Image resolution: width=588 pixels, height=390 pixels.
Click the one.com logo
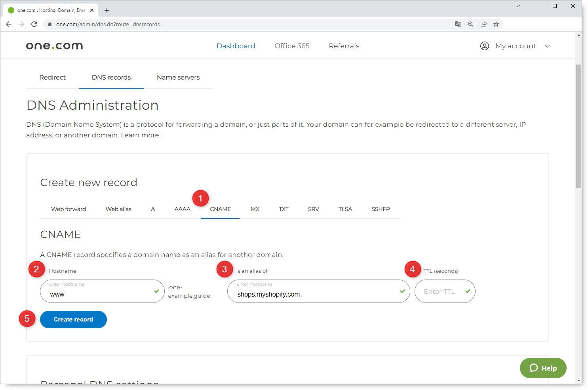[x=54, y=45]
